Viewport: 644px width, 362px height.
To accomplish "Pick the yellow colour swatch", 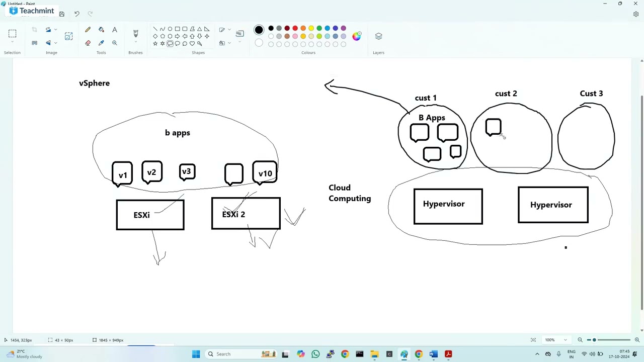I will pos(311,28).
